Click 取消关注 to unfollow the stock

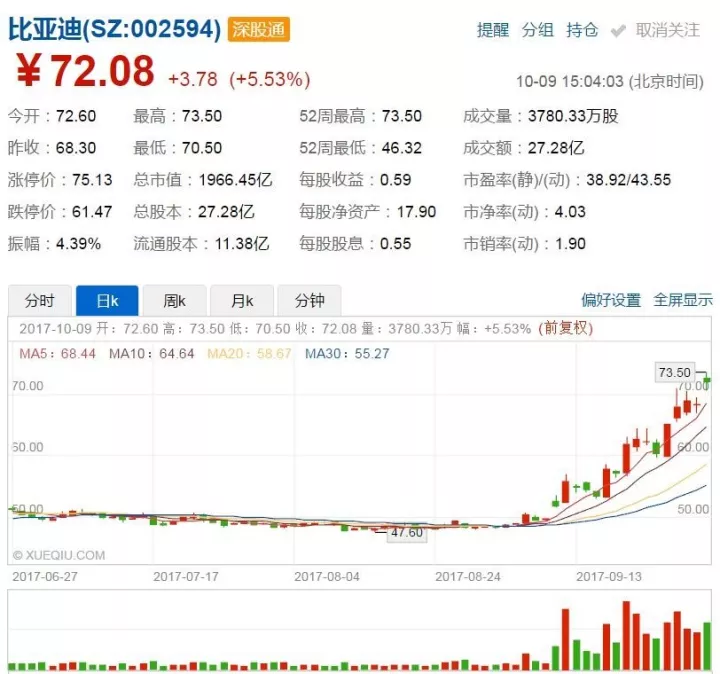(668, 30)
